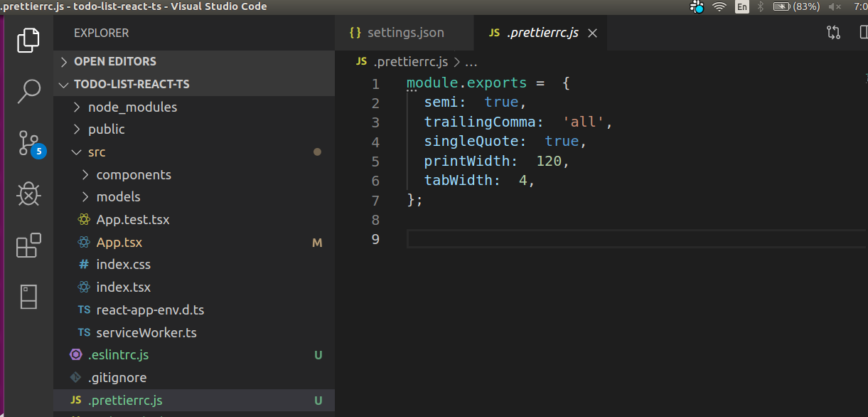Open the Run and Debug view
Viewport: 868px width, 417px height.
pos(28,194)
